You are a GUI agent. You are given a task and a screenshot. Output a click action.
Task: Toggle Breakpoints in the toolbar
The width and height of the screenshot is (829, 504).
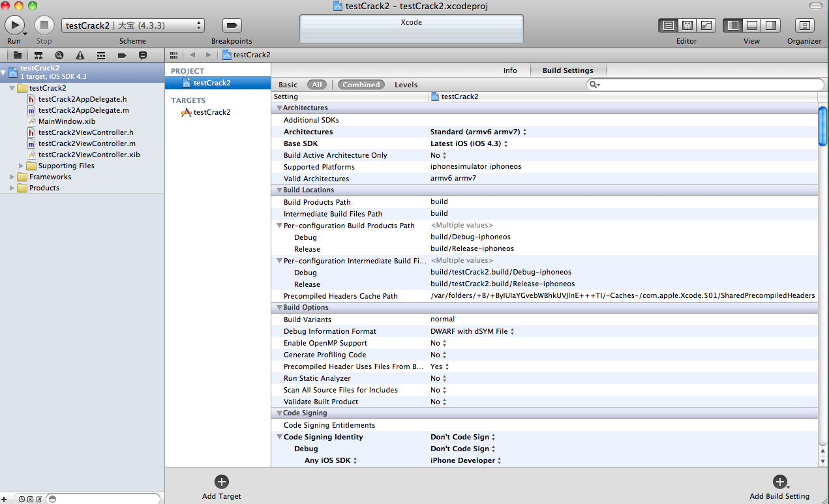coord(232,25)
